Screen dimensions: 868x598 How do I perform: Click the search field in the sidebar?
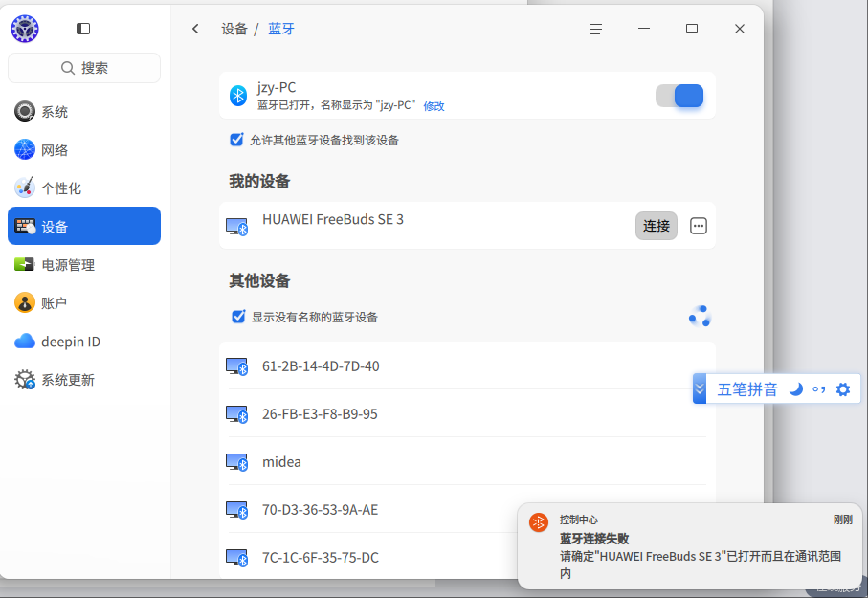coord(84,68)
